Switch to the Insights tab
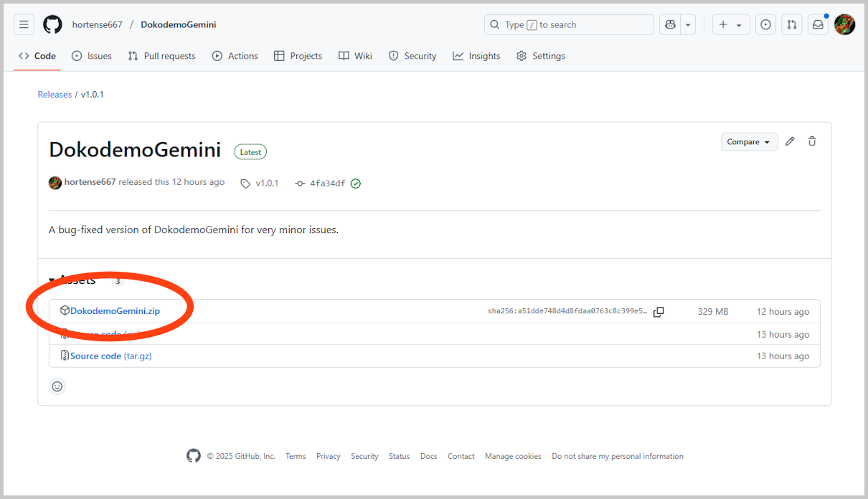This screenshot has width=868, height=499. pos(476,56)
